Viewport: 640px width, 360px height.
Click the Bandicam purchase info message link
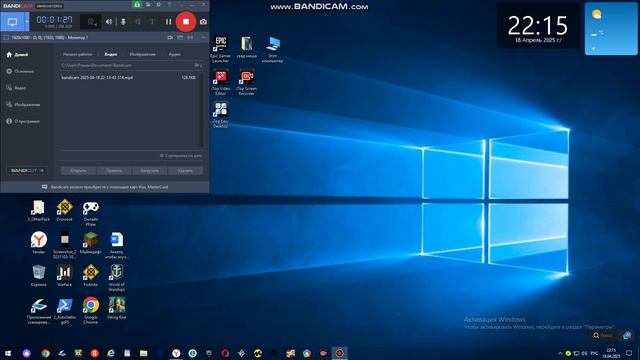(105, 187)
